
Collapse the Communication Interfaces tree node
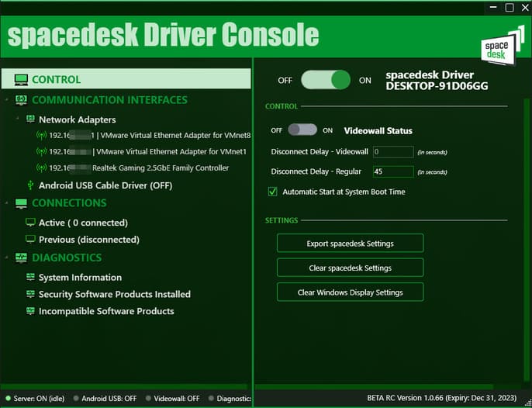click(6, 100)
